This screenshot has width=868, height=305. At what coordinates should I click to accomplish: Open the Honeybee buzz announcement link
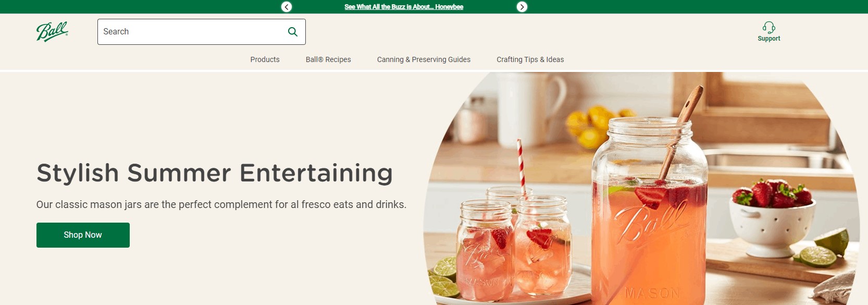click(x=404, y=7)
